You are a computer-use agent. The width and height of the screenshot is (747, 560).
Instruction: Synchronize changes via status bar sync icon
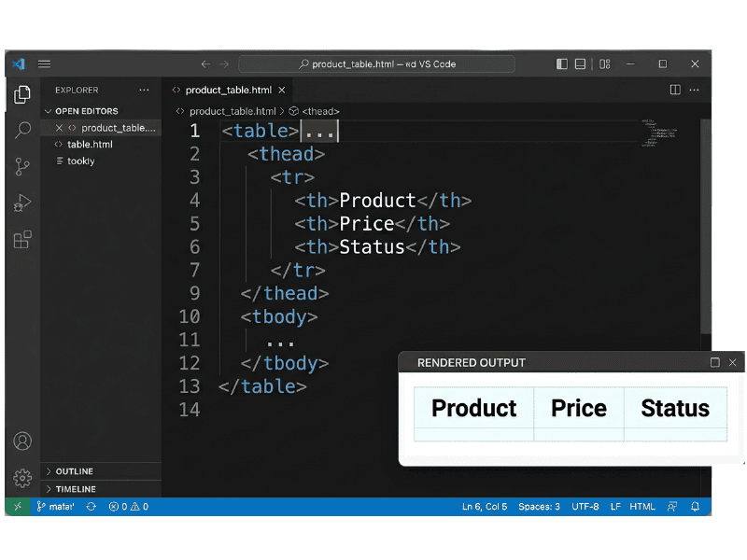(92, 507)
